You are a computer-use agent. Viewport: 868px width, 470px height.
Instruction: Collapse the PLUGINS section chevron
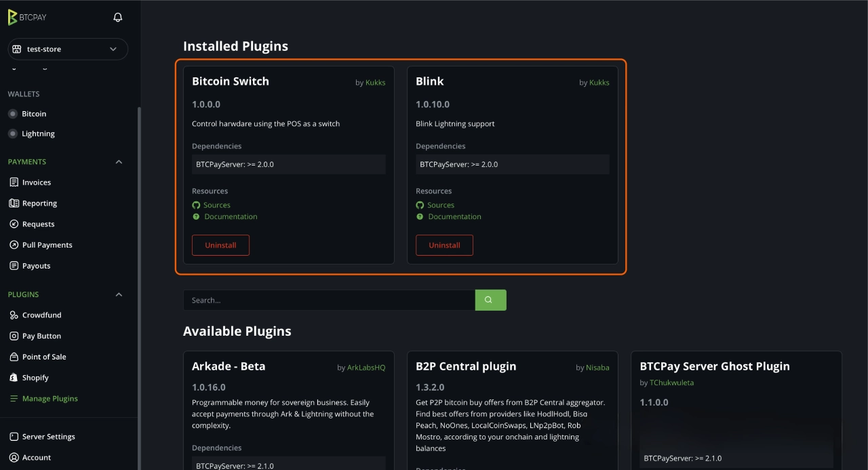(119, 294)
